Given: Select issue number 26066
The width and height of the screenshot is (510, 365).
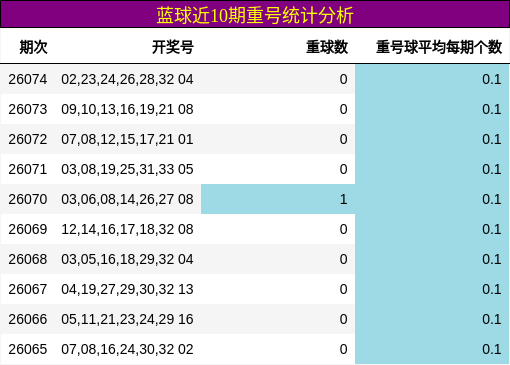Looking at the screenshot, I should tap(28, 319).
